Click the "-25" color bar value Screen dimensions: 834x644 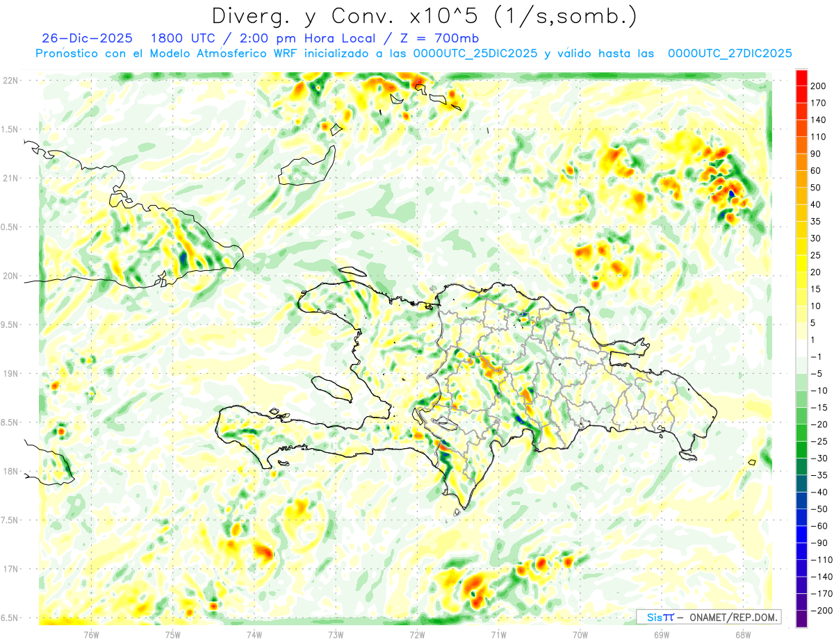[819, 442]
